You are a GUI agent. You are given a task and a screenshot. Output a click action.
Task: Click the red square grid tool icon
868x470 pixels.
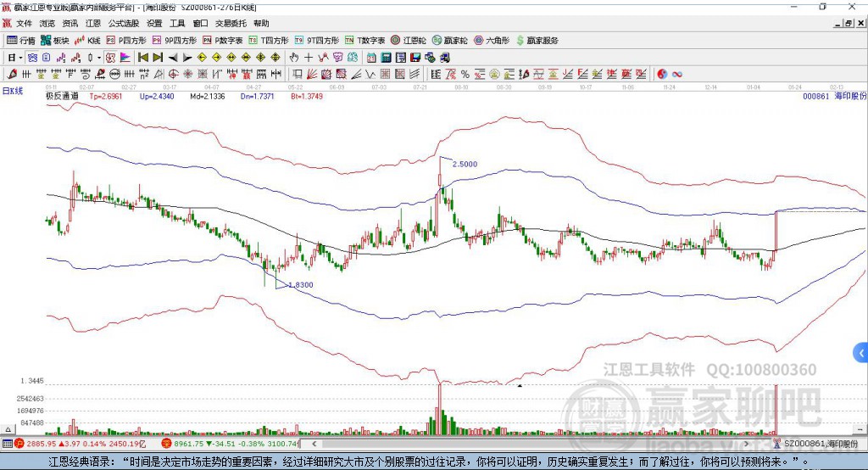tap(385, 75)
